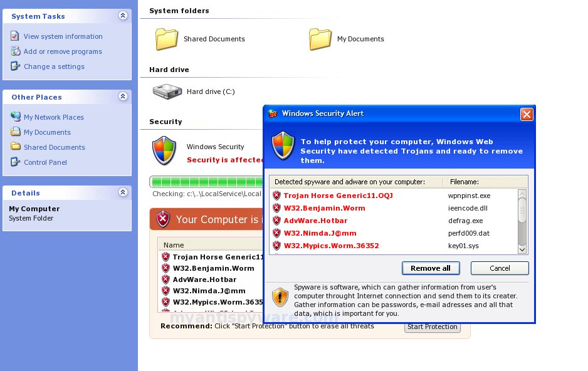
Task: Close the Windows Security Alert dialog
Action: tap(527, 114)
